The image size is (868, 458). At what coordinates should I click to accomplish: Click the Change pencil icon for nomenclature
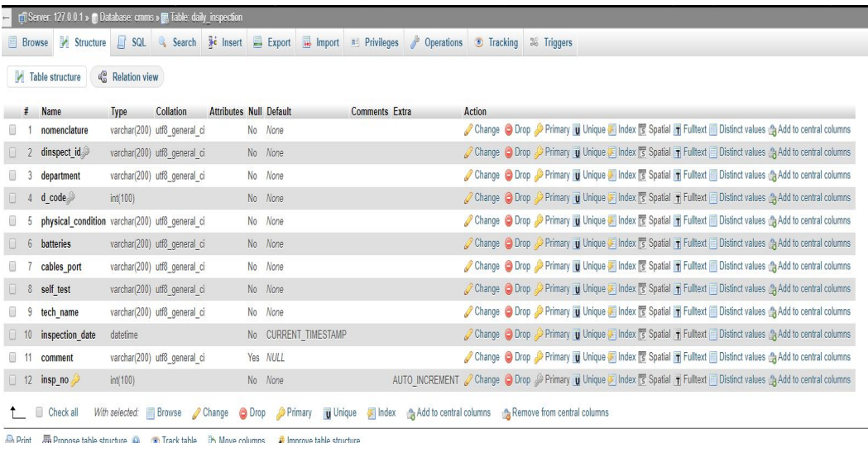point(468,129)
